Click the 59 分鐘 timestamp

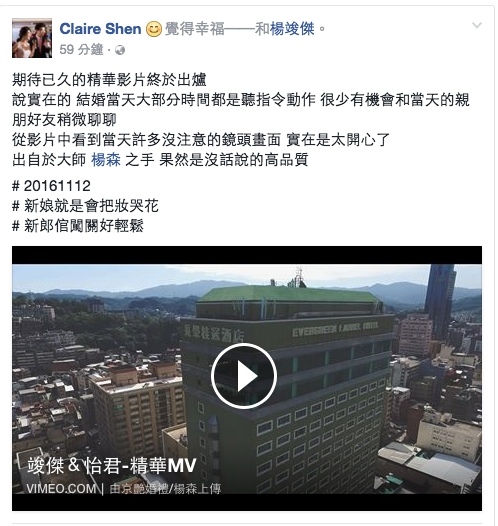click(81, 50)
